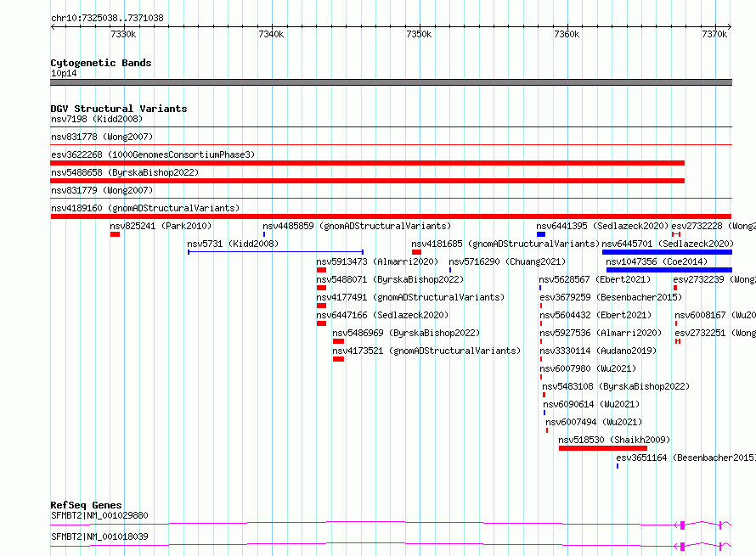Select the grey 10p14 cytogenetic band bar
756x556 pixels.
point(391,82)
